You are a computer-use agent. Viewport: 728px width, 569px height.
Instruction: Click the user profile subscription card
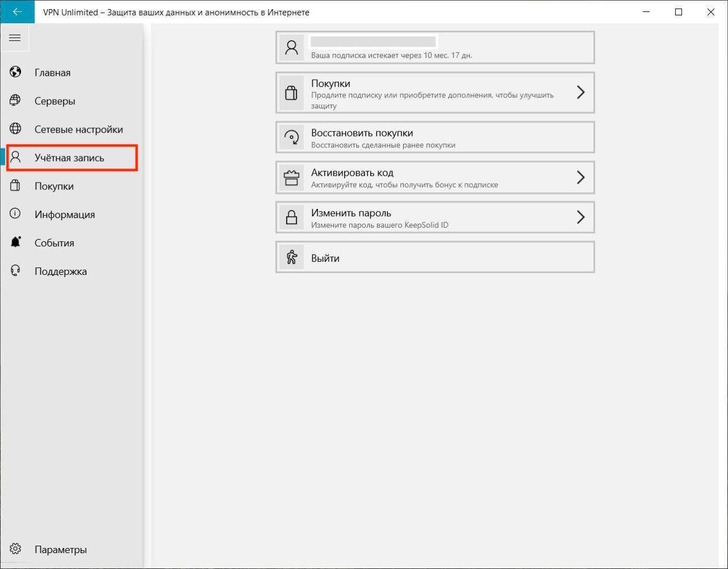[x=435, y=48]
